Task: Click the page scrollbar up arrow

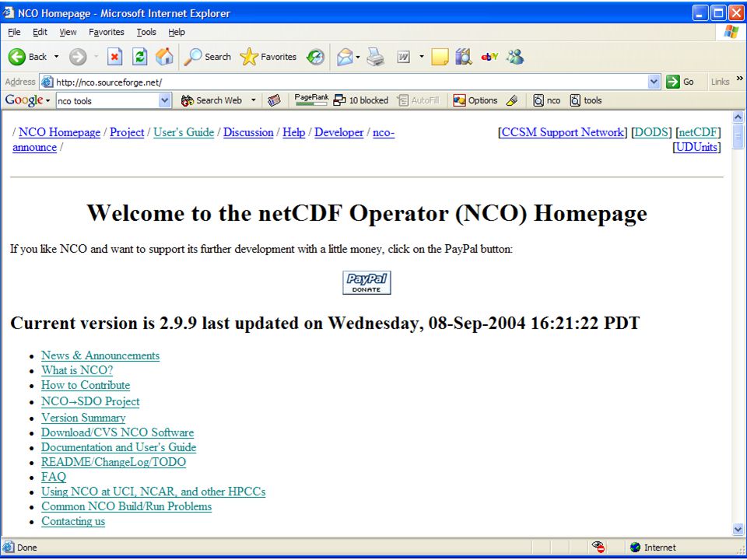Action: click(738, 117)
